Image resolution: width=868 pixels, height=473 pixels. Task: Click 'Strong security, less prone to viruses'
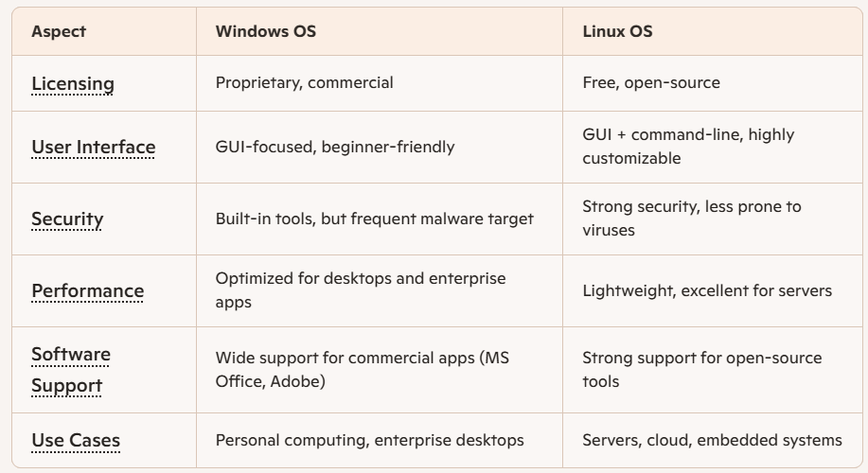[691, 219]
